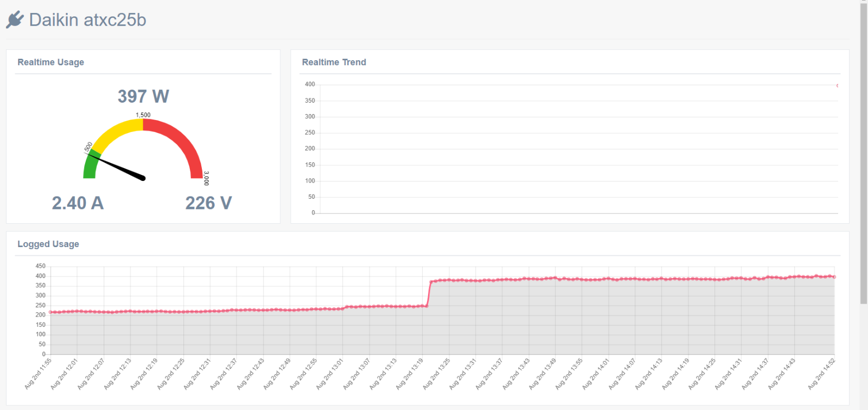Viewport: 868px width, 410px height.
Task: Click the red segment of the gauge
Action: point(182,141)
